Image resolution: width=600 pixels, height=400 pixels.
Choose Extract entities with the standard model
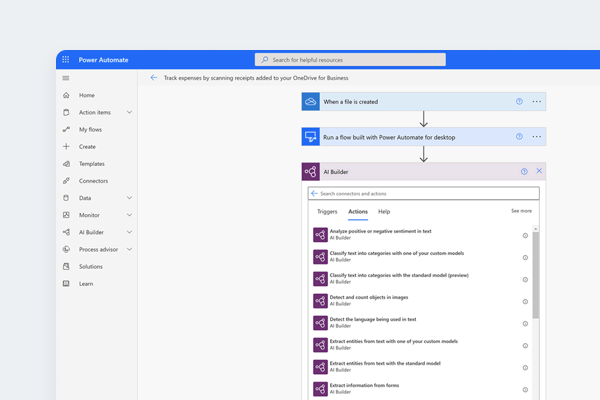coord(420,367)
